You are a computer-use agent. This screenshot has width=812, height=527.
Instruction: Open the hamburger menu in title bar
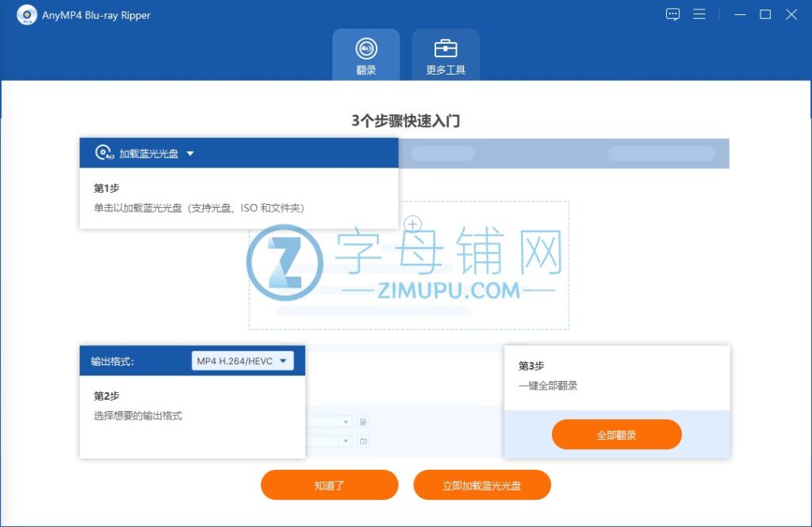click(x=699, y=14)
